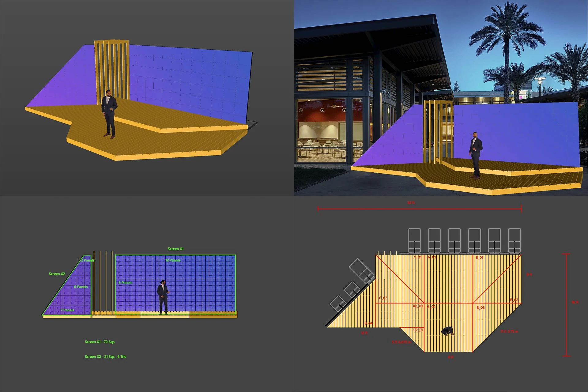The image size is (588, 392).
Task: Select the '12 Panels' annotation text
Action: (x=173, y=260)
